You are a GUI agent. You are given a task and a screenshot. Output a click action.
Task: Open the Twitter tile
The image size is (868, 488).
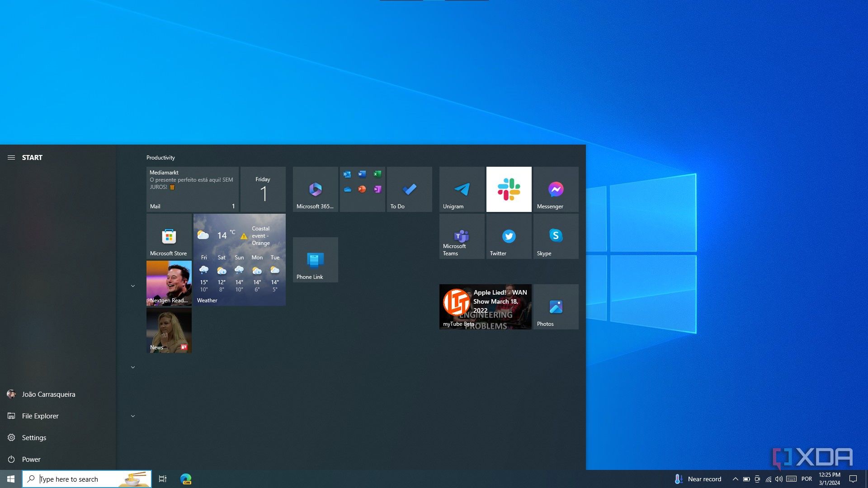click(509, 236)
